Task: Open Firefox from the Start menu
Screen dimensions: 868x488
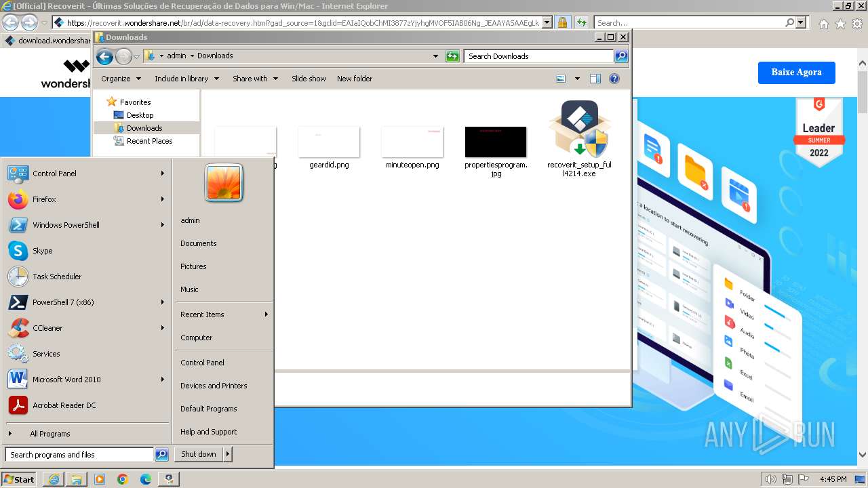Action: click(x=85, y=199)
